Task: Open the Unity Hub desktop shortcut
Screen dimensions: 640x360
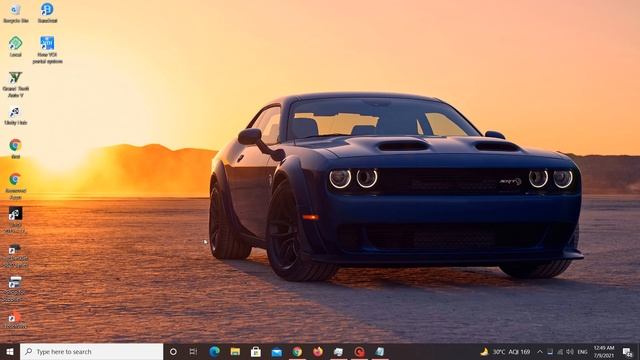Action: pyautogui.click(x=16, y=116)
